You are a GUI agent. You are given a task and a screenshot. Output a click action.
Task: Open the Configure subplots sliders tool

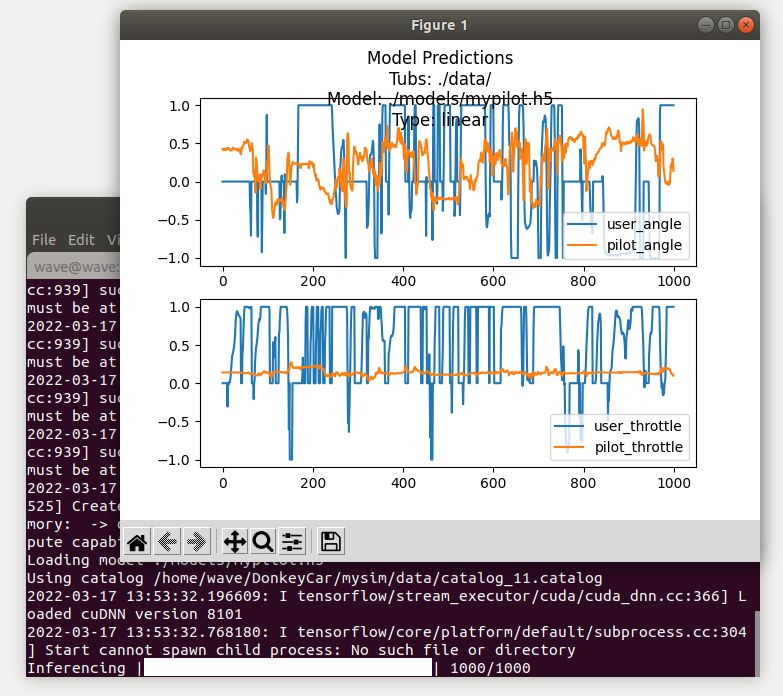point(292,542)
